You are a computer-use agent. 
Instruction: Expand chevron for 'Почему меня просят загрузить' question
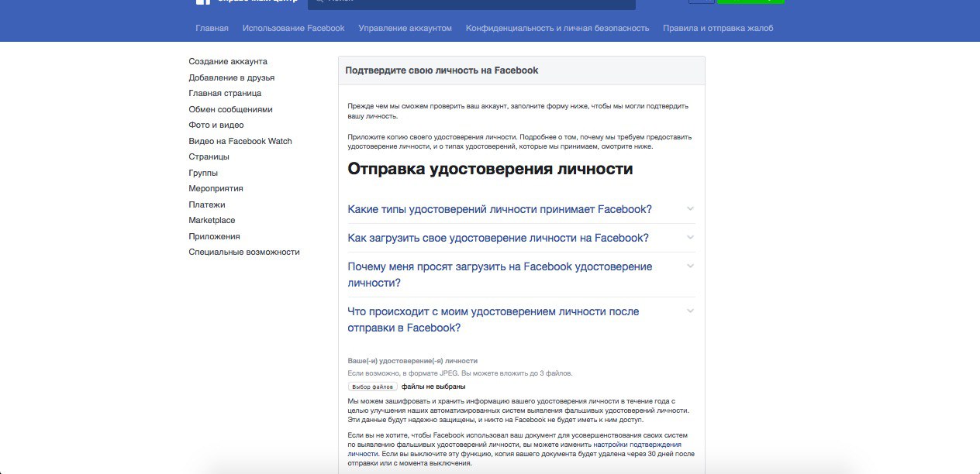pyautogui.click(x=690, y=266)
